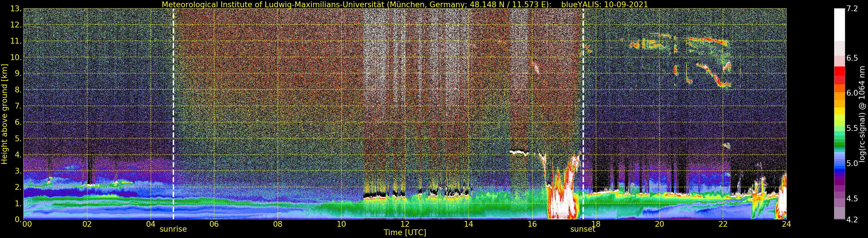Click the time tick label '22'
This screenshot has height=238, width=868.
click(x=723, y=224)
